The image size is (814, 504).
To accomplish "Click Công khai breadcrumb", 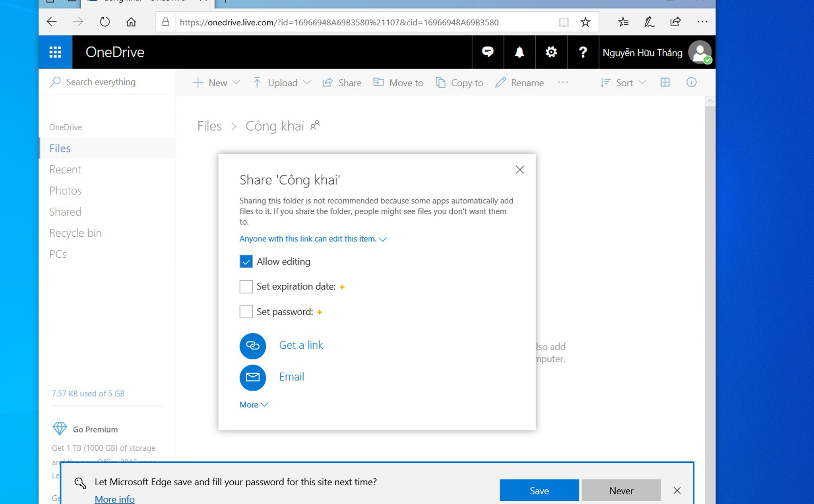I will pyautogui.click(x=275, y=126).
